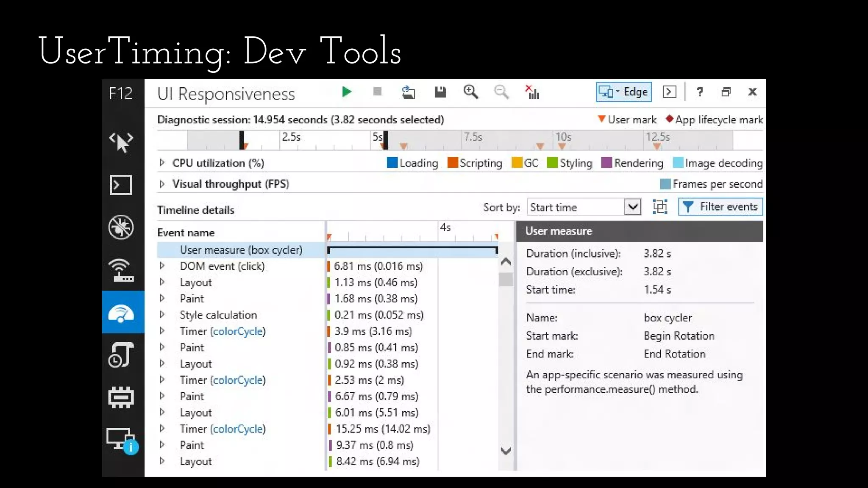Expand the CPU utilization (%) graph
This screenshot has height=488, width=868.
coord(161,163)
